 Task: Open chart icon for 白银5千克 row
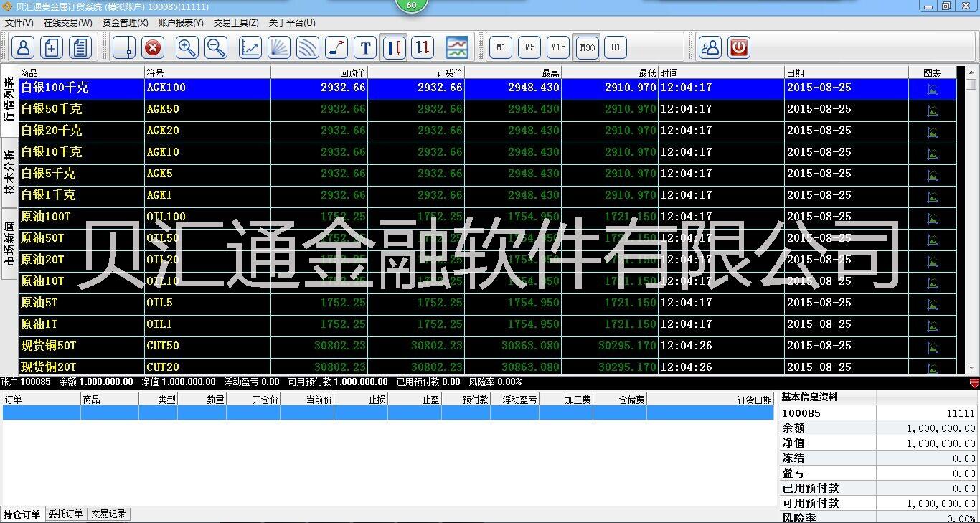[933, 175]
